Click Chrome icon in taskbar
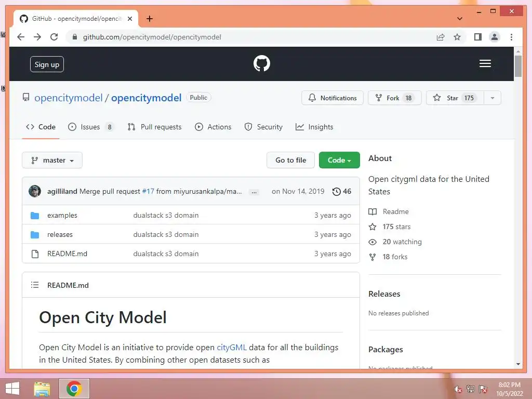The width and height of the screenshot is (532, 399). point(74,389)
